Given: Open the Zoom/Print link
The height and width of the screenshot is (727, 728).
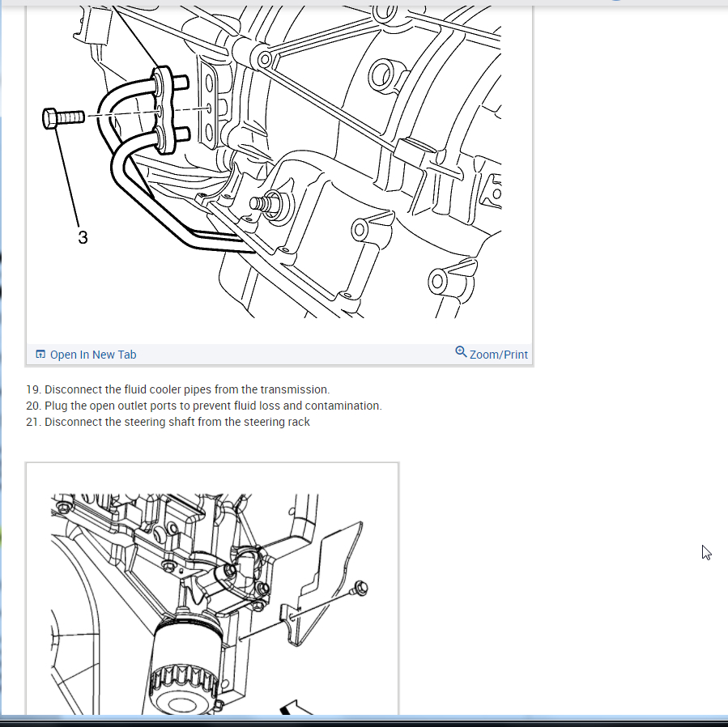Looking at the screenshot, I should [498, 355].
